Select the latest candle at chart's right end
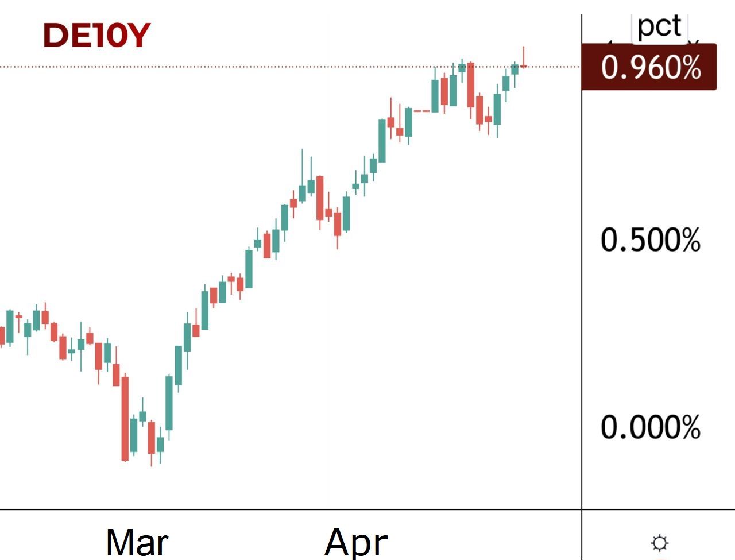The image size is (735, 560). pos(524,66)
